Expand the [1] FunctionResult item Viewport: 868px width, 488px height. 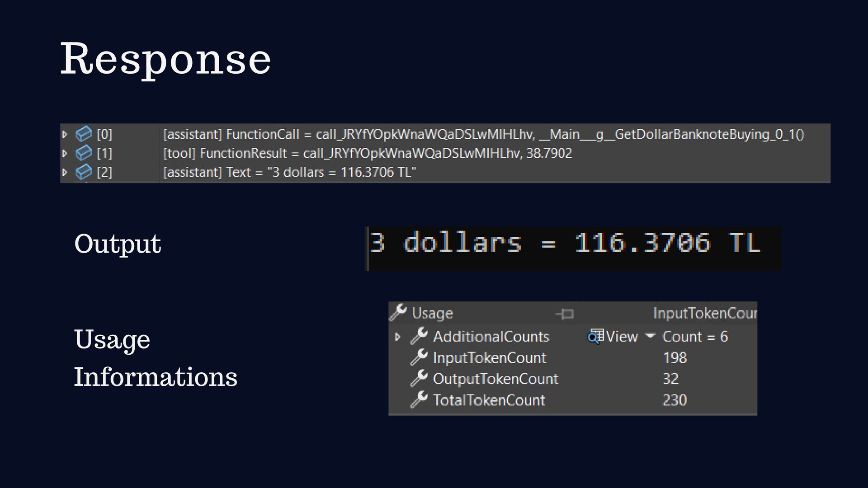click(x=65, y=153)
